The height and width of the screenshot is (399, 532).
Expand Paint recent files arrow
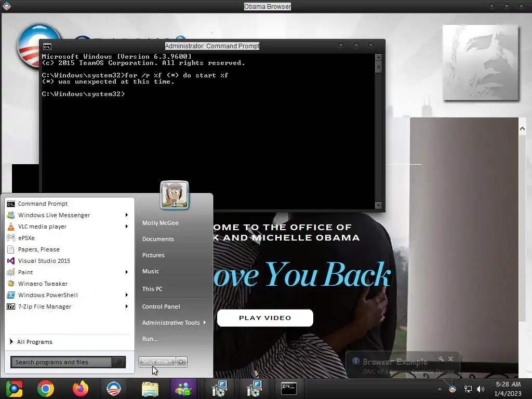[x=127, y=272]
